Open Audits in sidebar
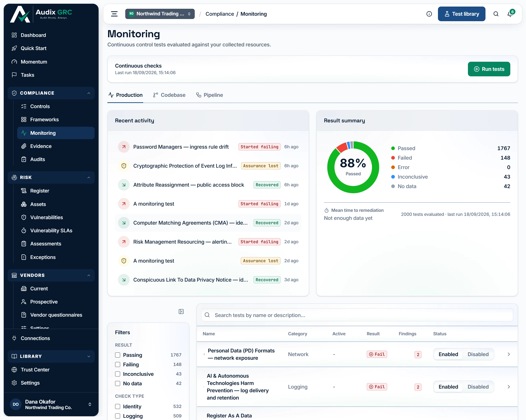Image resolution: width=526 pixels, height=420 pixels. pyautogui.click(x=56, y=159)
